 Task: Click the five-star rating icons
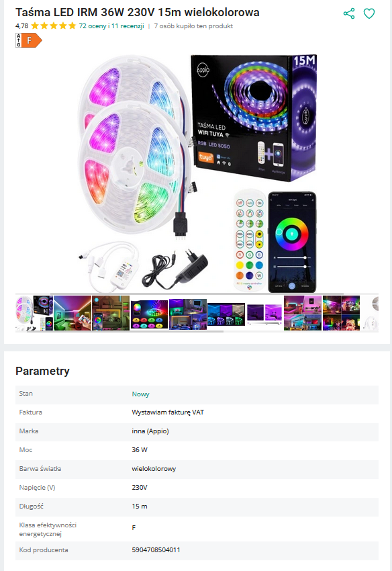tap(54, 26)
